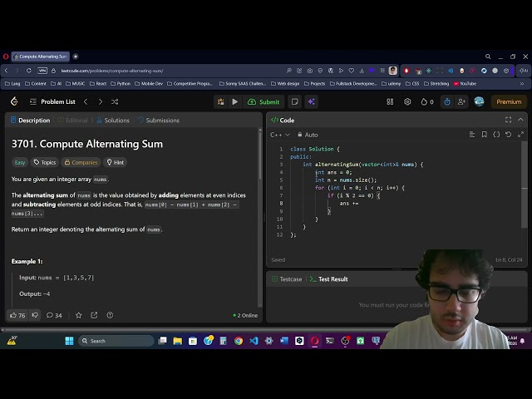Click the LeetCode logo icon
The height and width of the screenshot is (399, 532).
click(x=14, y=101)
